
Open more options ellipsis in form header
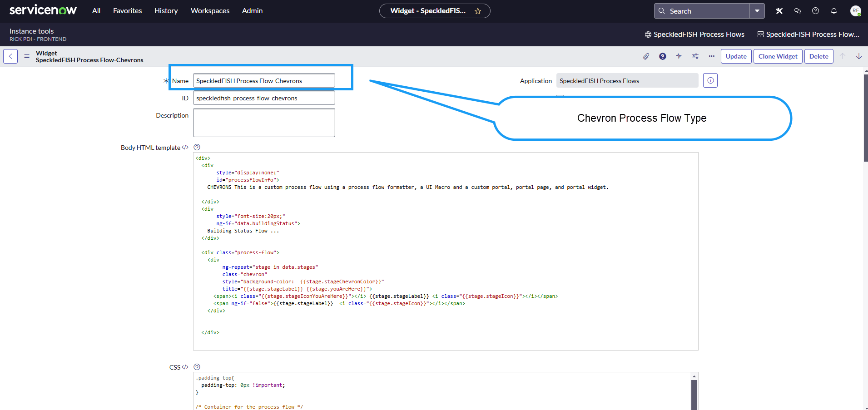click(712, 56)
